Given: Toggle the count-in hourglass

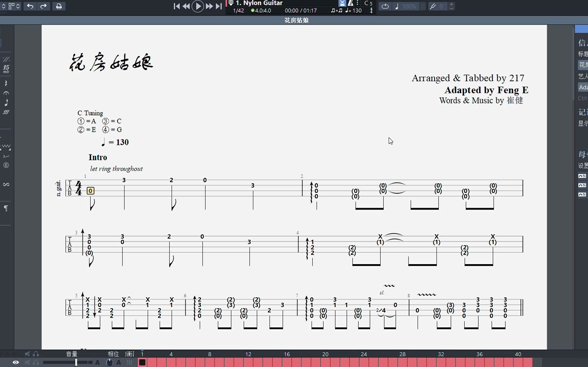Looking at the screenshot, I should 342,3.
